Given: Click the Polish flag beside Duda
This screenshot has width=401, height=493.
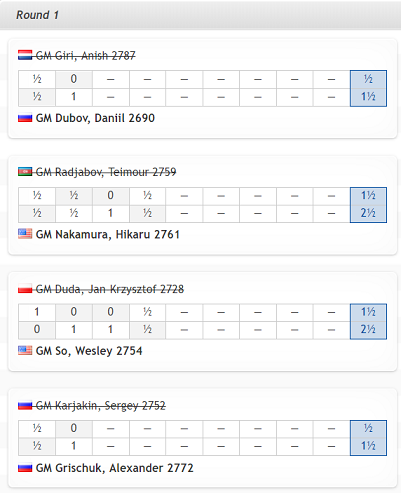Looking at the screenshot, I should pyautogui.click(x=25, y=289).
